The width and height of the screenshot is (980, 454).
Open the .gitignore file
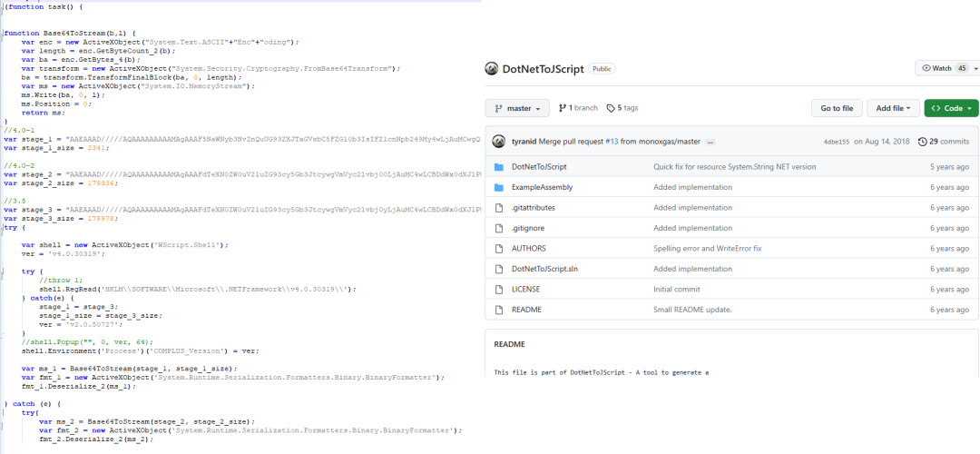(527, 228)
